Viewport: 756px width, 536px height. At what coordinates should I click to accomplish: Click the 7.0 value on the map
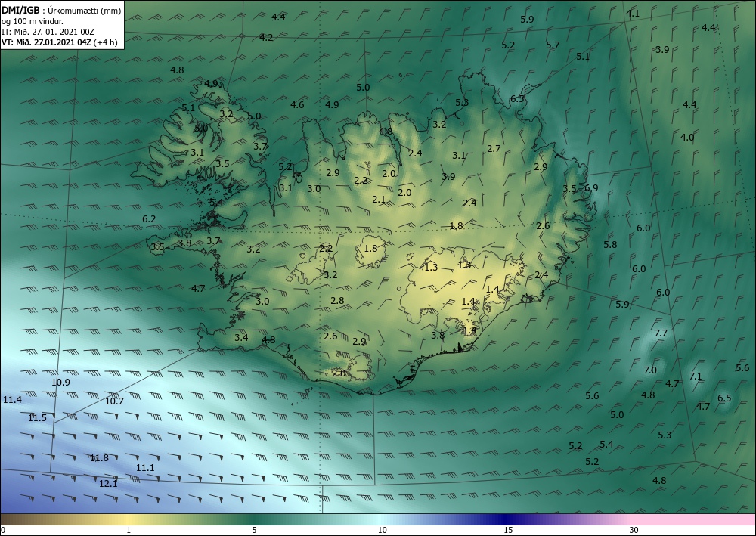(x=650, y=370)
